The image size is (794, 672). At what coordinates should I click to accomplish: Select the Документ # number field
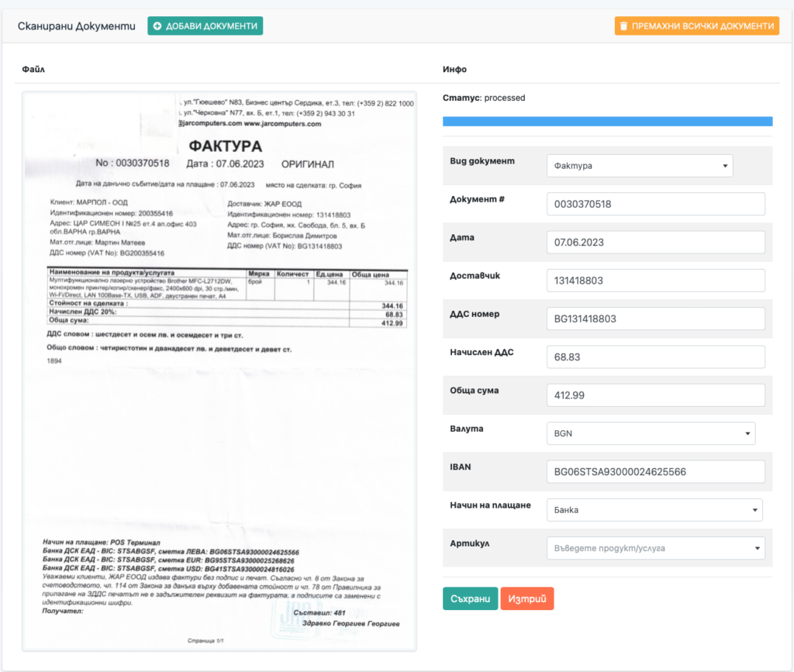click(x=655, y=203)
